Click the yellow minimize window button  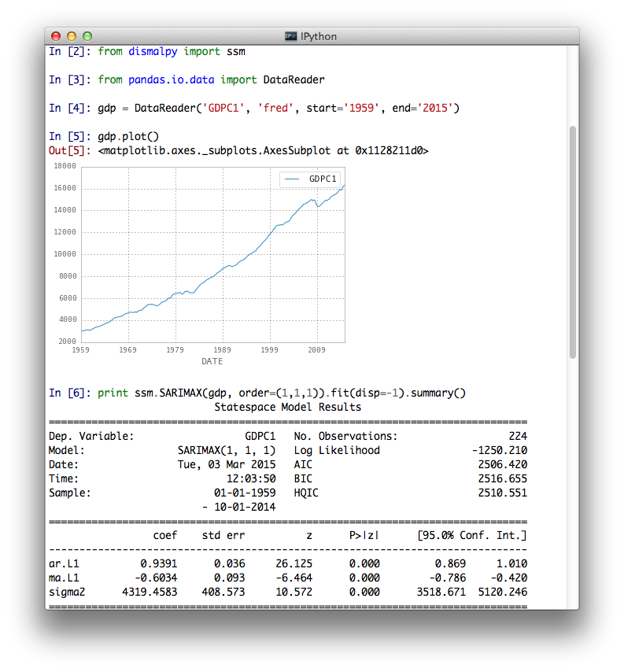tap(72, 36)
